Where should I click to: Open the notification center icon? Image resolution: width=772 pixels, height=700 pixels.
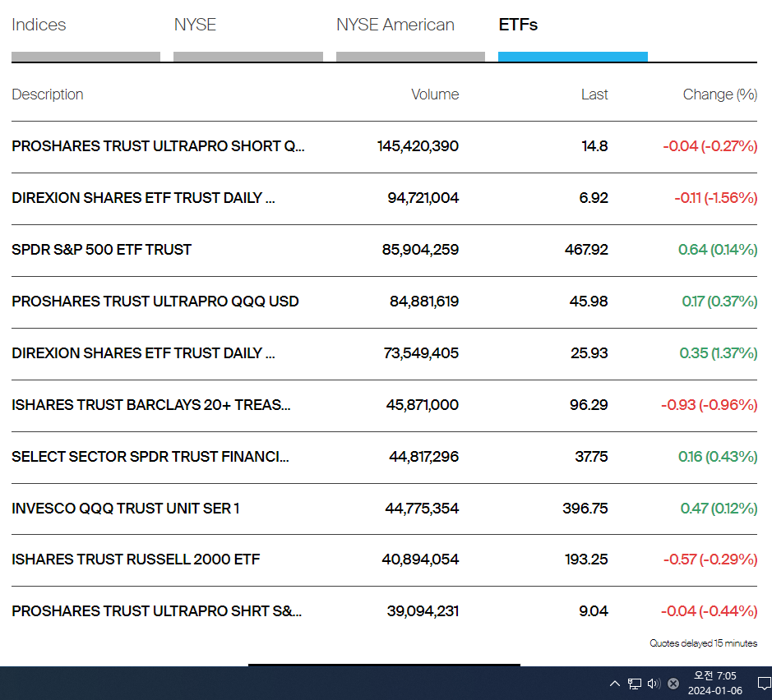click(x=764, y=684)
